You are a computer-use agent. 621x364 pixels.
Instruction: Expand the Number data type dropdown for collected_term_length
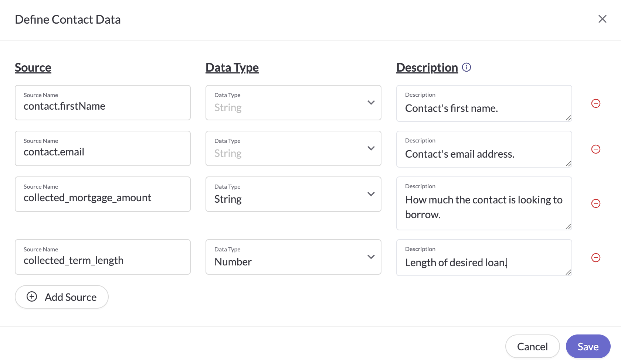pos(371,257)
